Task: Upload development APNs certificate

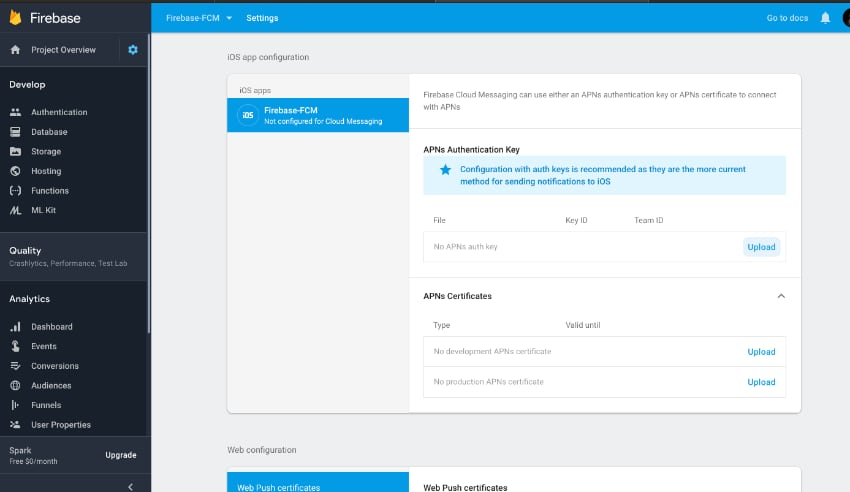Action: point(761,352)
